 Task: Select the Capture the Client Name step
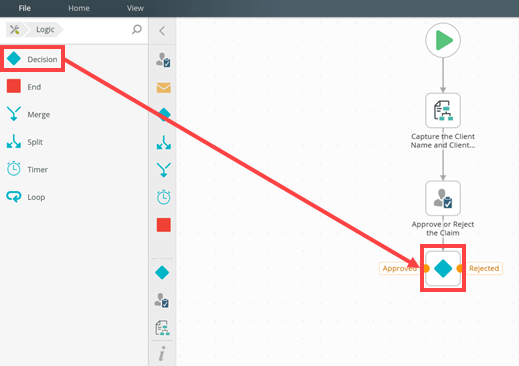click(443, 111)
